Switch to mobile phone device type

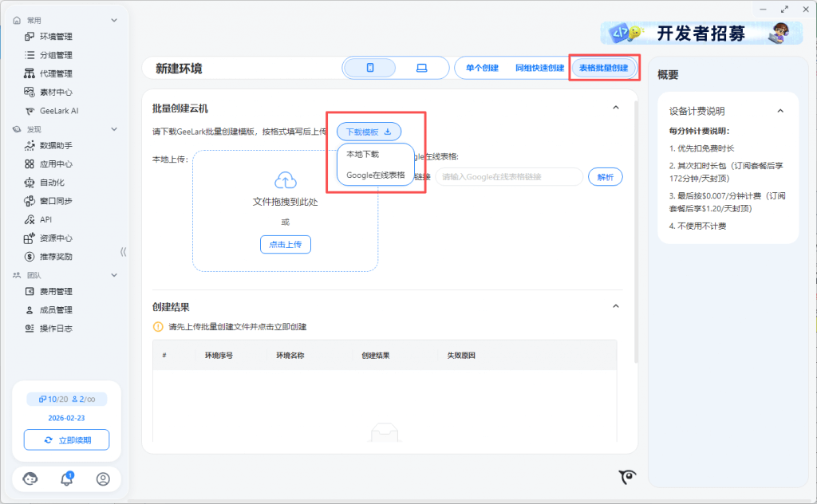(370, 69)
